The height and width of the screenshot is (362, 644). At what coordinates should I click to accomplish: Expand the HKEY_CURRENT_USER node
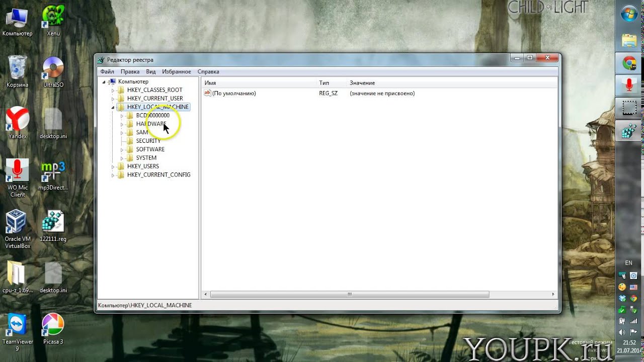point(113,99)
